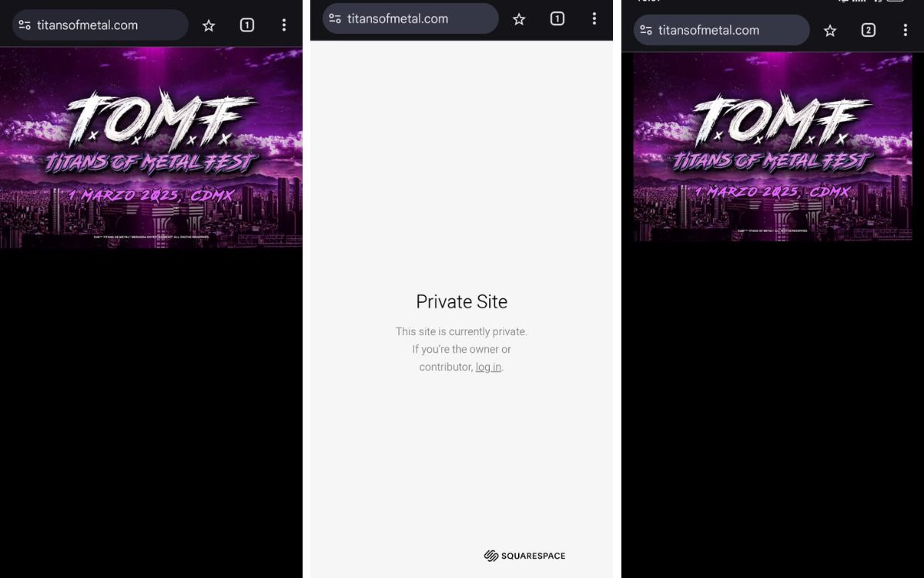Click the star icon beside the 2-tab counter
Viewport: 924px width, 578px height.
[830, 31]
